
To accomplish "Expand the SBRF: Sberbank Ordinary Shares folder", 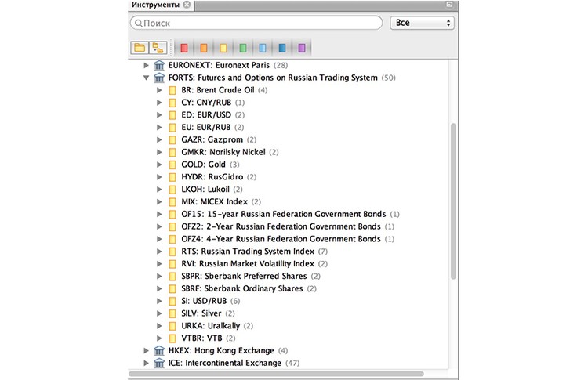I will pyautogui.click(x=159, y=288).
